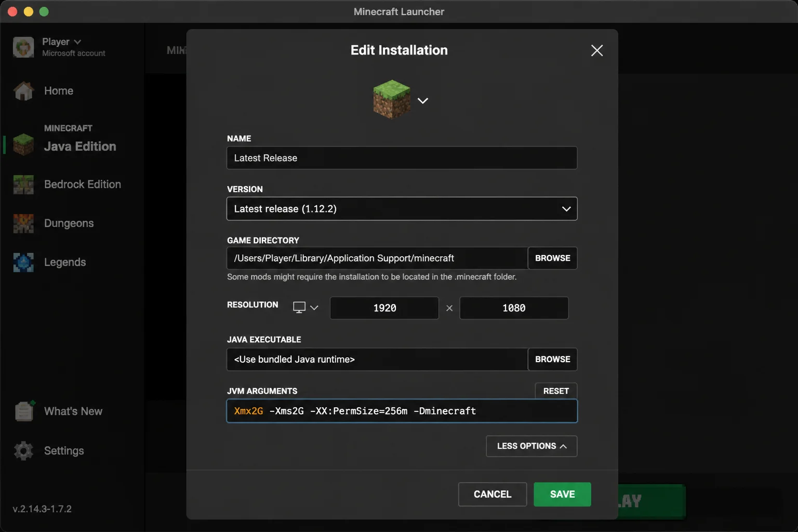Browse for the game directory
Viewport: 798px width, 532px height.
click(553, 258)
